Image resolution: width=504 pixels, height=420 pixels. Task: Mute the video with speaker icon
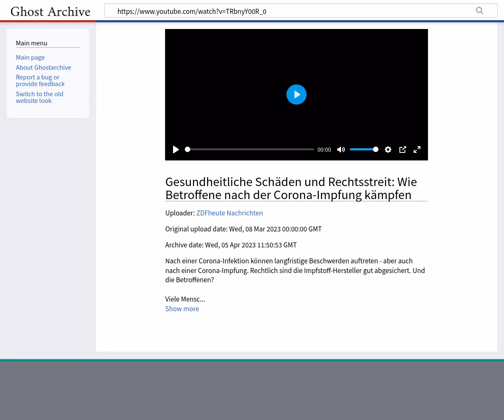(x=341, y=150)
